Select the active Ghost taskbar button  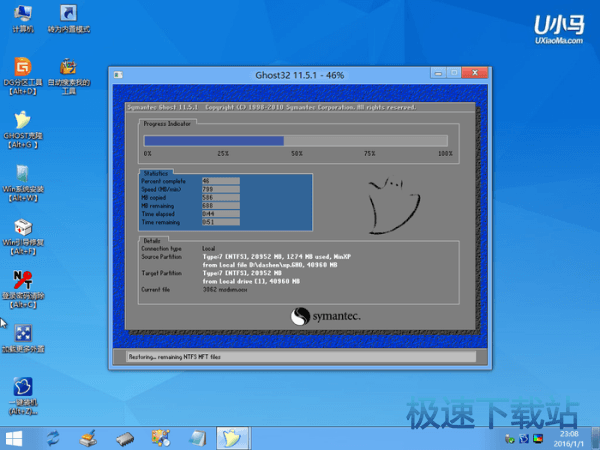(x=233, y=438)
